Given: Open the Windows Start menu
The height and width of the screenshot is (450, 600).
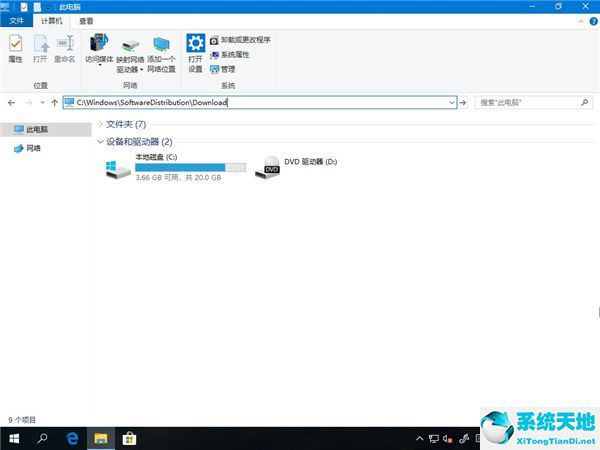Looking at the screenshot, I should click(x=14, y=438).
